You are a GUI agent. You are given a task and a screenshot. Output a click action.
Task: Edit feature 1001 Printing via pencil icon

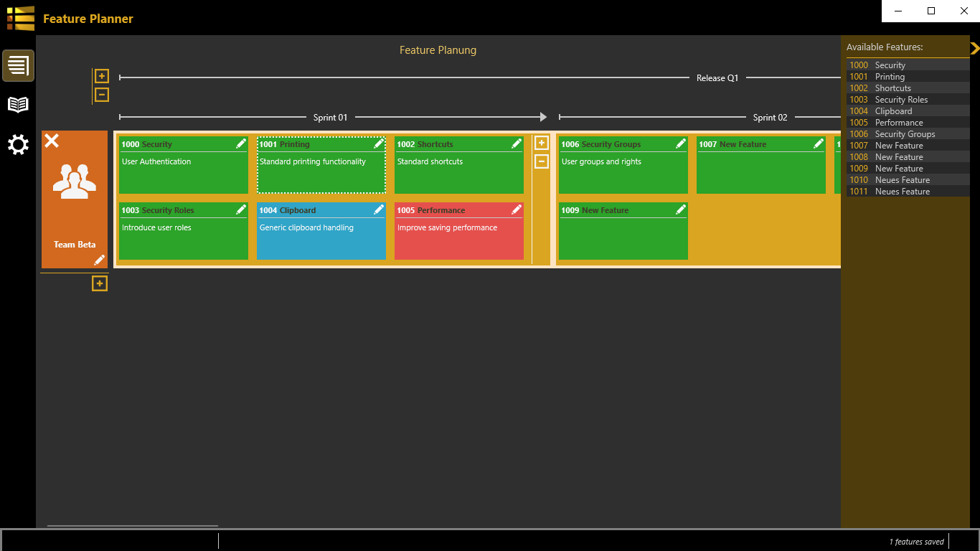(379, 143)
